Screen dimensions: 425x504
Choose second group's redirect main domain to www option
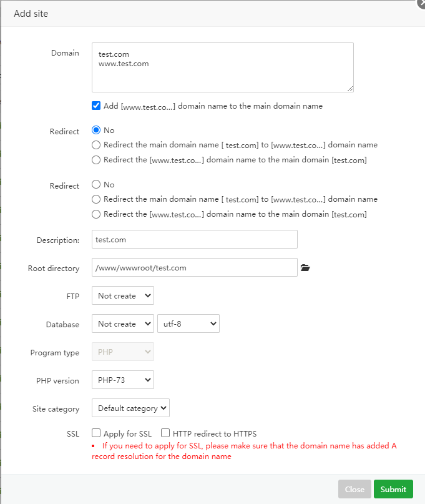pyautogui.click(x=96, y=199)
